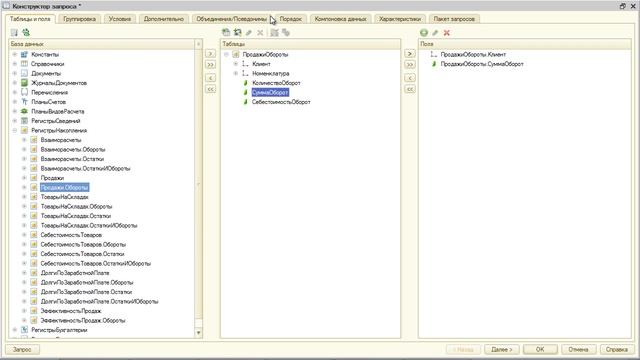The width and height of the screenshot is (640, 360).
Task: Collapse the ПродажиОбороты table in the Таблицы panel
Action: 226,54
